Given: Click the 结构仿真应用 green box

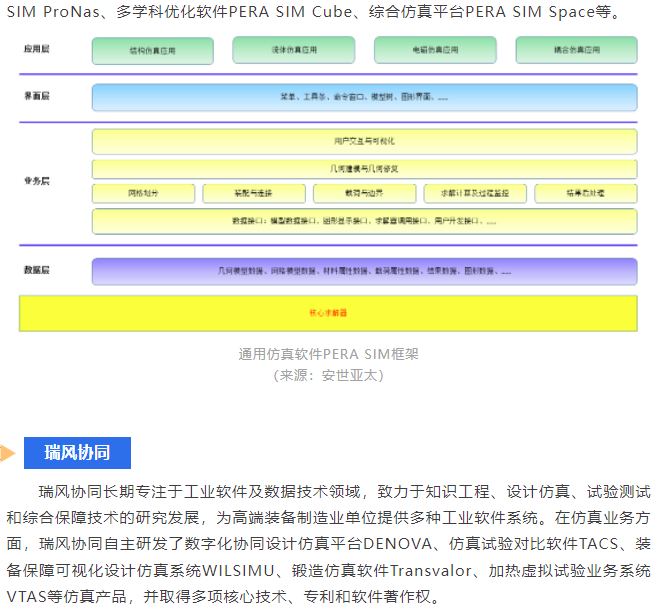Looking at the screenshot, I should [x=153, y=51].
